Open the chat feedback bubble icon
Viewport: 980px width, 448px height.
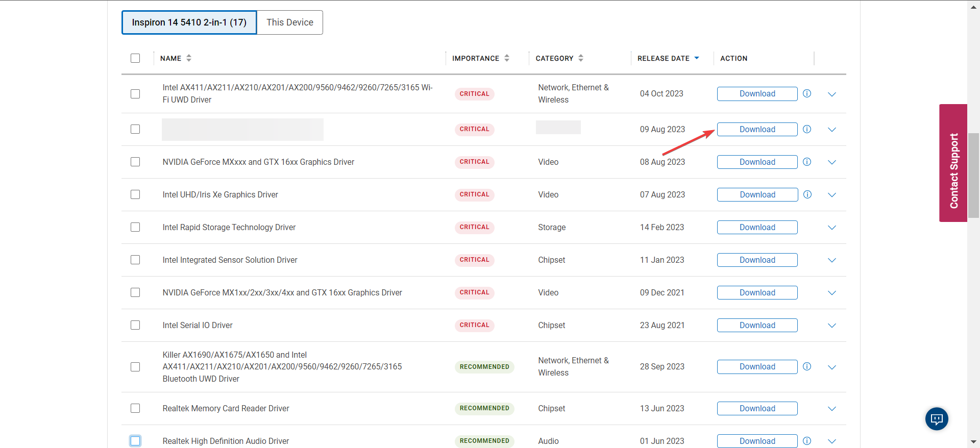coord(937,419)
